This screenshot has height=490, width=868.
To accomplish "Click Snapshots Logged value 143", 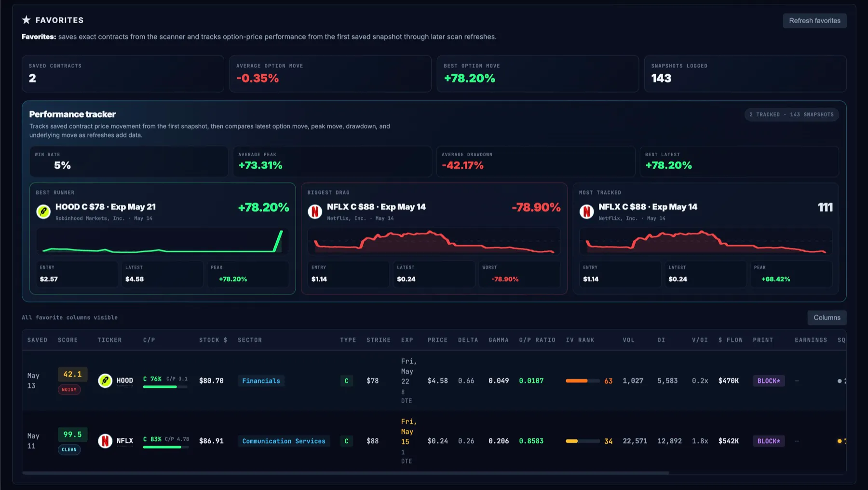I will click(x=661, y=78).
